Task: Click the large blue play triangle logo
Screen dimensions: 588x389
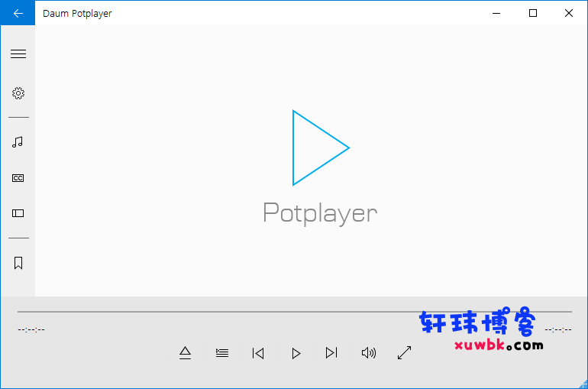Action: pos(321,147)
